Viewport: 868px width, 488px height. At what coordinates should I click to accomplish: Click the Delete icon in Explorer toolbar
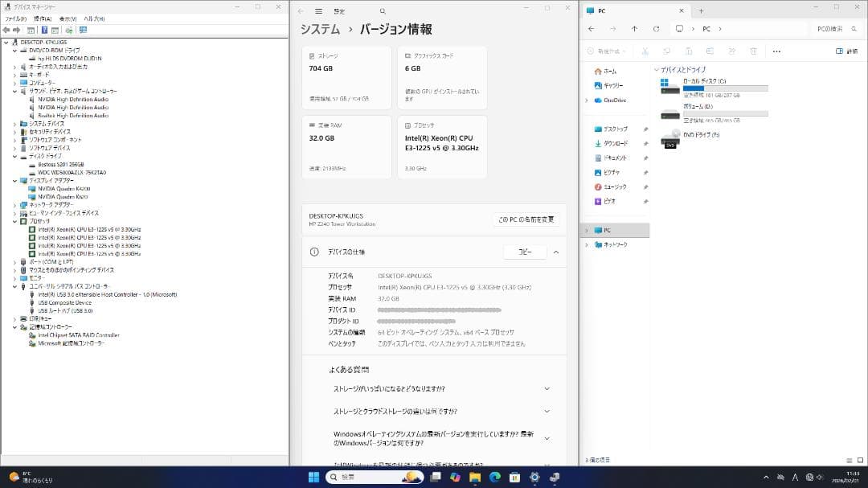751,51
